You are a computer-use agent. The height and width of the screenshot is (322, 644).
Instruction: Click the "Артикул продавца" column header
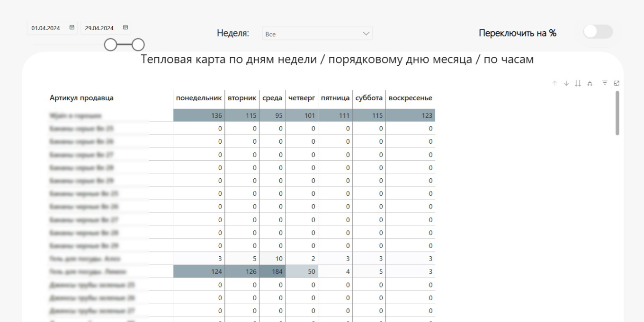81,98
